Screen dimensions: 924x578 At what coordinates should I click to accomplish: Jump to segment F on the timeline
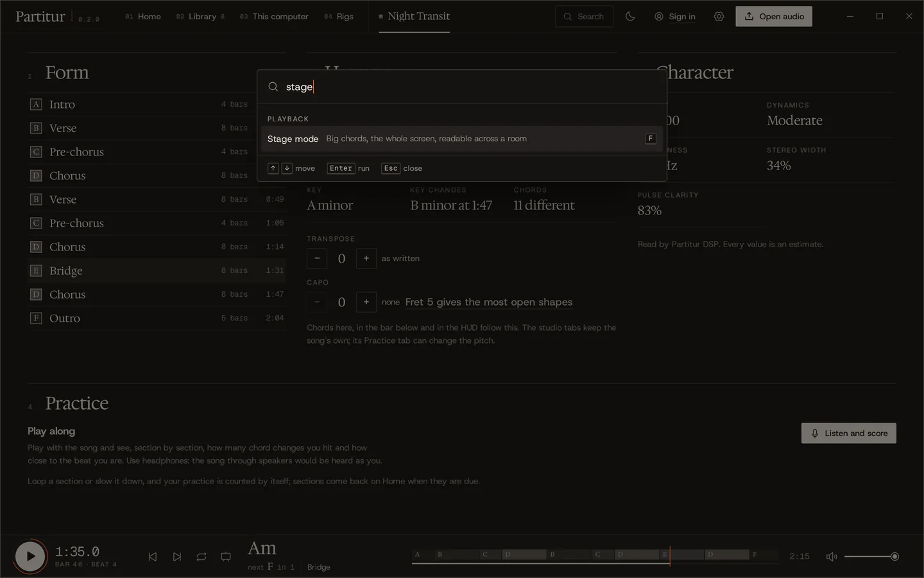tap(764, 554)
